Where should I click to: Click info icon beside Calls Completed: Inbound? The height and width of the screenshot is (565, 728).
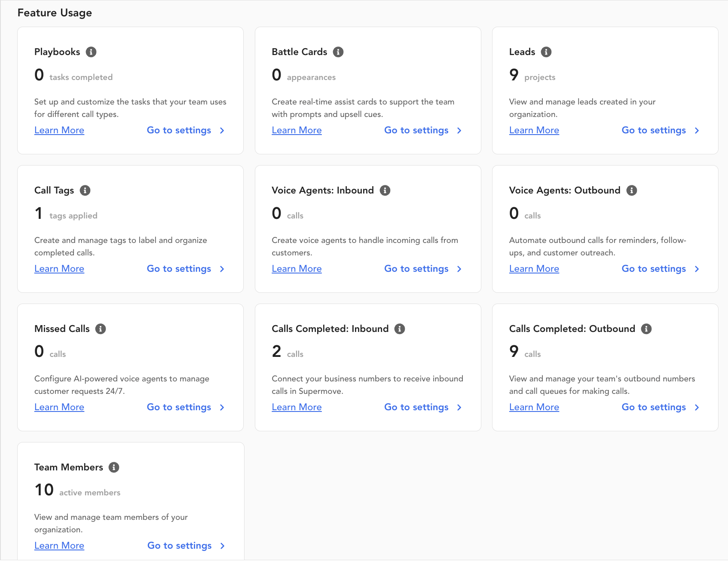tap(400, 329)
